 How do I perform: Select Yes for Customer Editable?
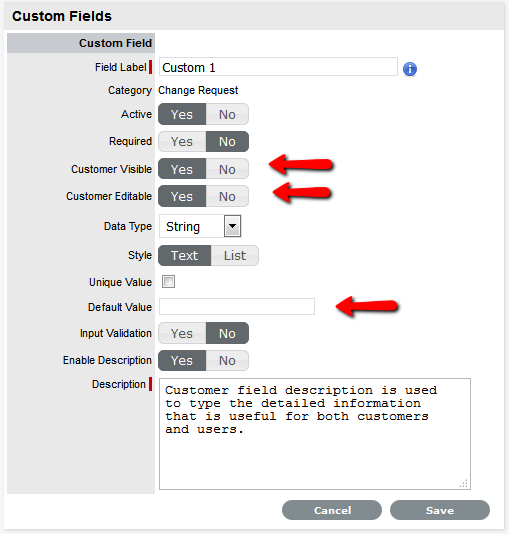[x=182, y=196]
